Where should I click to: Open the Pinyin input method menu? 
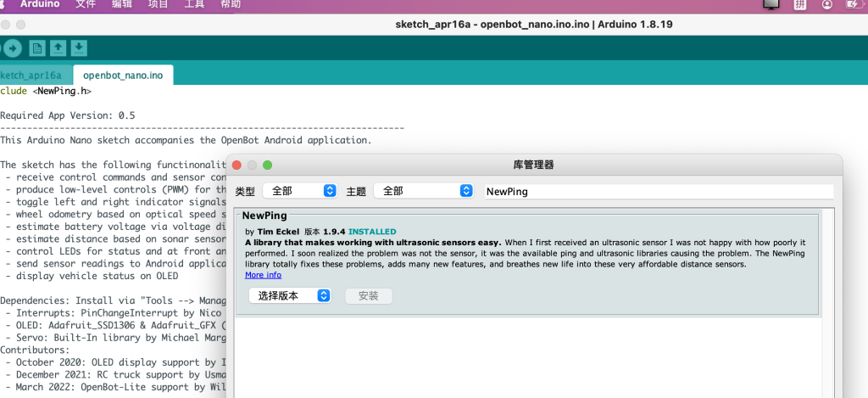point(800,4)
